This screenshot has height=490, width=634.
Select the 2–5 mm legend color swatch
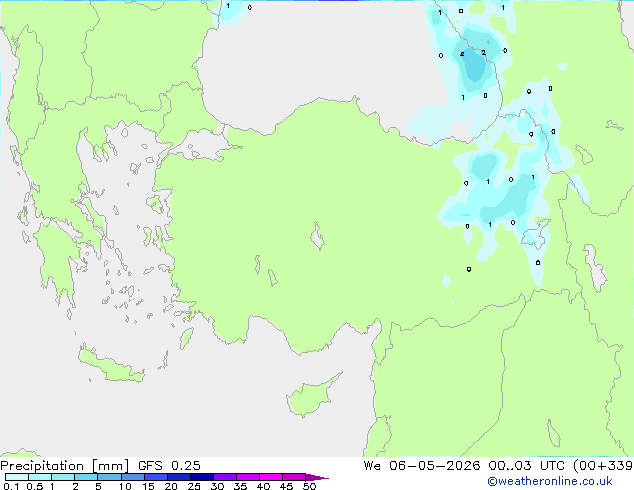click(86, 477)
